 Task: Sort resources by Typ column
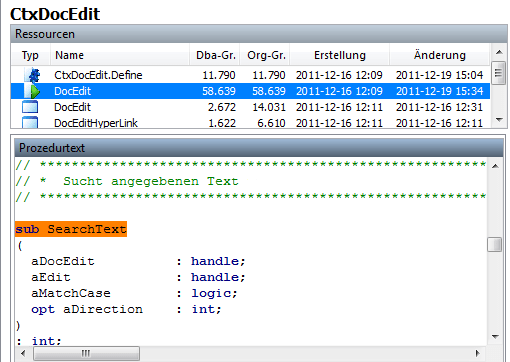(x=30, y=55)
